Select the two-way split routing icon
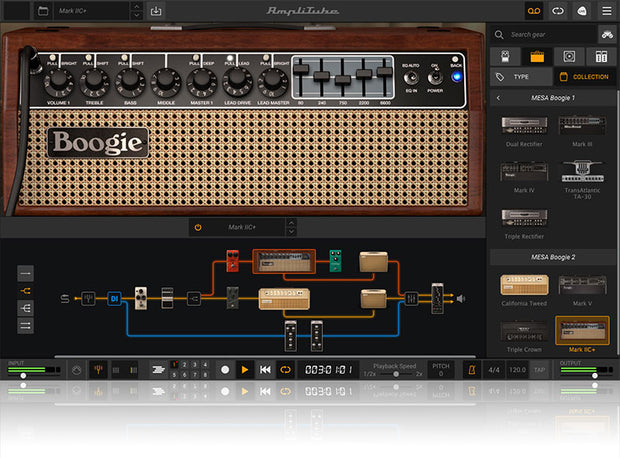Image resolution: width=620 pixels, height=458 pixels. coord(25,291)
